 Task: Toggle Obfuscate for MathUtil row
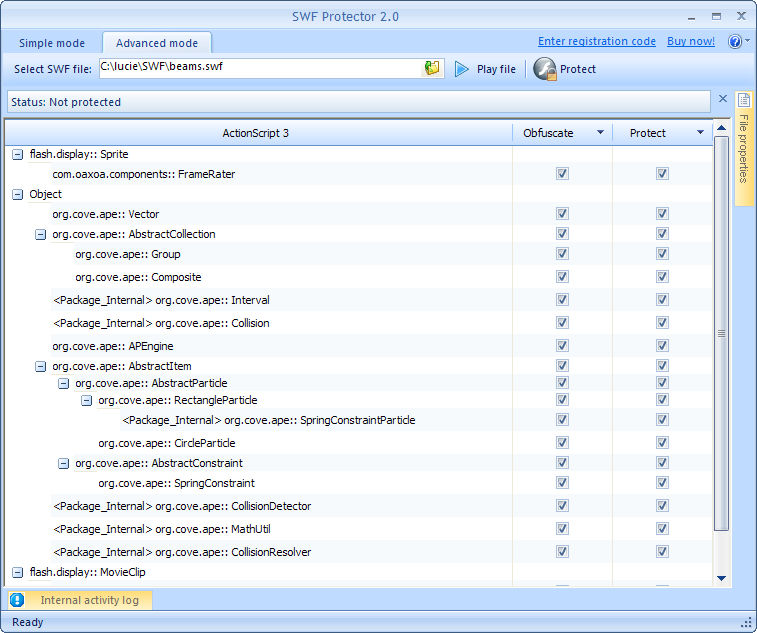562,529
